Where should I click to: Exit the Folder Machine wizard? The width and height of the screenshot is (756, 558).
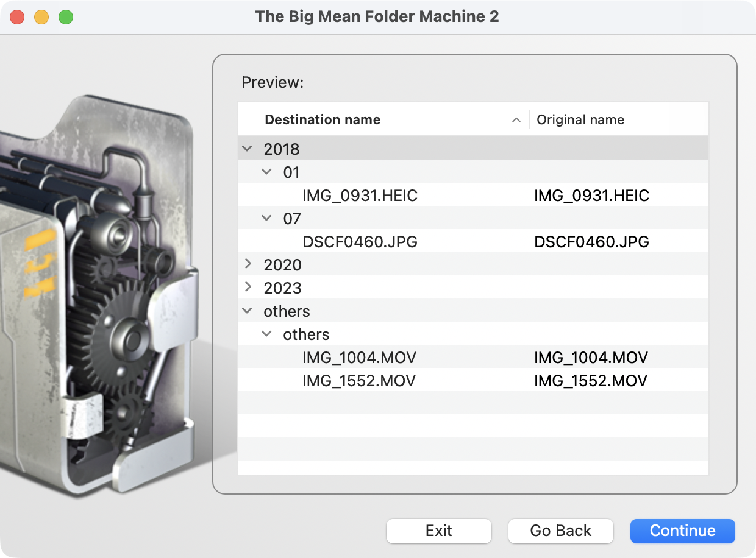click(439, 531)
